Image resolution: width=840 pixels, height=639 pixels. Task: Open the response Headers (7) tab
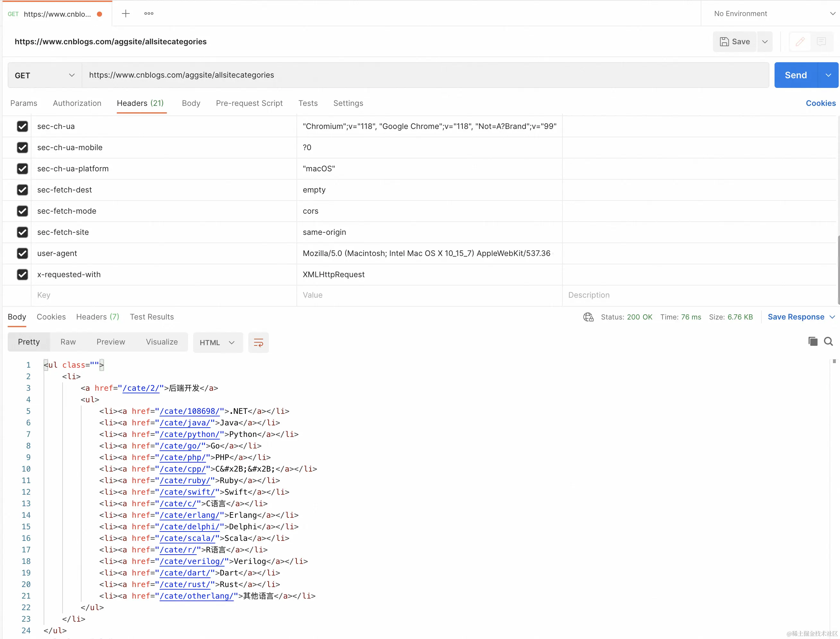click(98, 317)
